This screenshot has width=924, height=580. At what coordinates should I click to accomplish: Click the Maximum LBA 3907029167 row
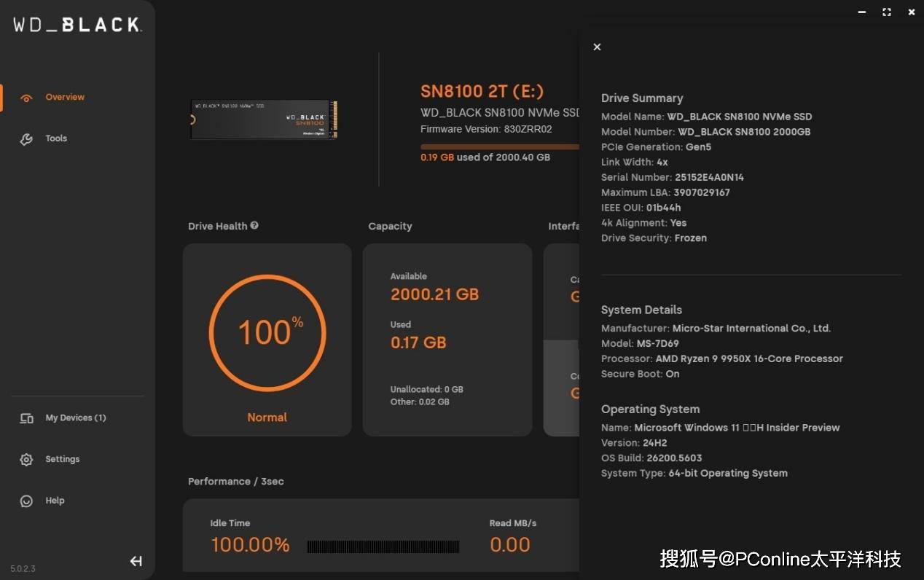(665, 193)
